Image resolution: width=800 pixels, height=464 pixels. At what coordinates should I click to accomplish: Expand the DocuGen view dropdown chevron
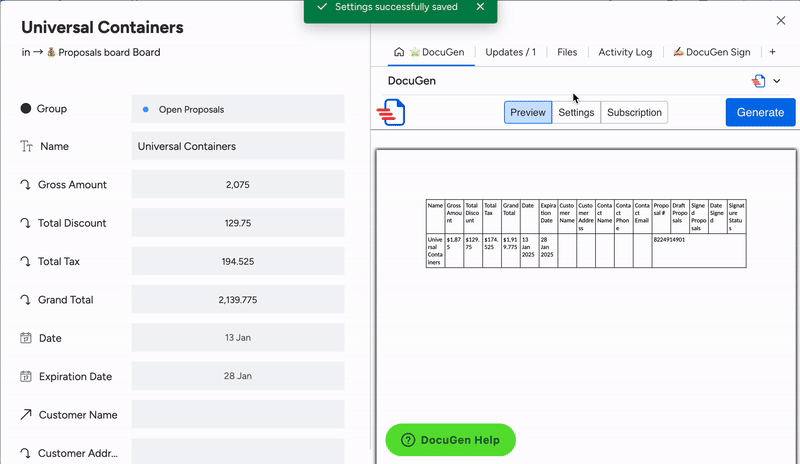pyautogui.click(x=777, y=81)
